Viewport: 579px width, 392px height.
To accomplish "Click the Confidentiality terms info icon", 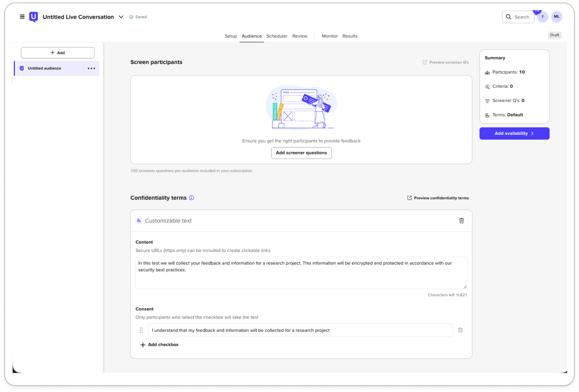I will (192, 198).
